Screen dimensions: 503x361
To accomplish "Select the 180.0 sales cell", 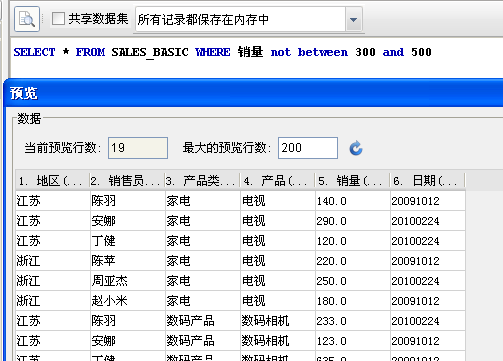I will coord(353,301).
